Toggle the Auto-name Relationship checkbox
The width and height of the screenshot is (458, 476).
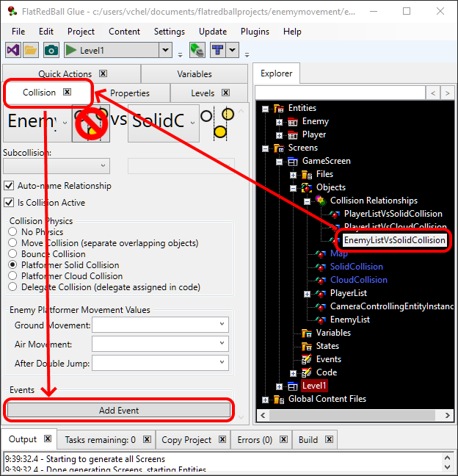(10, 186)
